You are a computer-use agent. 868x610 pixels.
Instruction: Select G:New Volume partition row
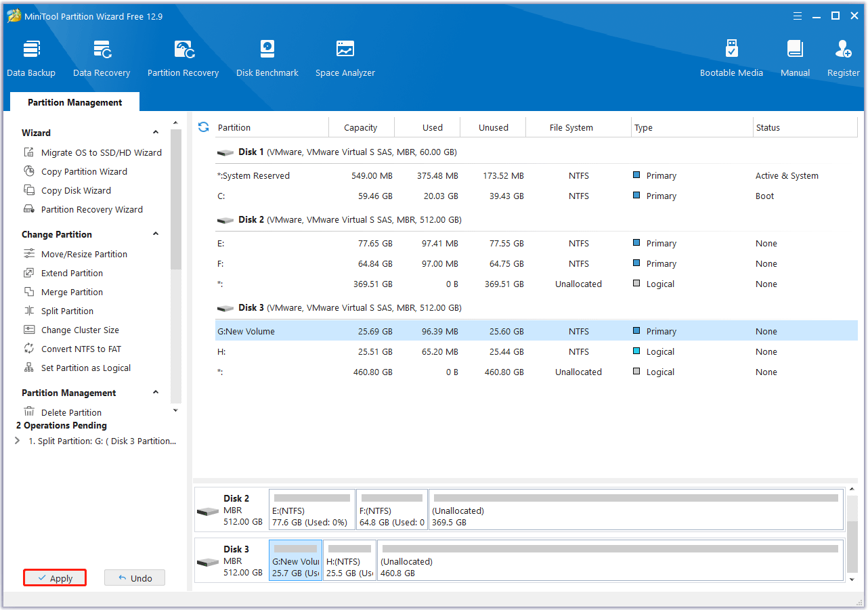click(x=536, y=332)
